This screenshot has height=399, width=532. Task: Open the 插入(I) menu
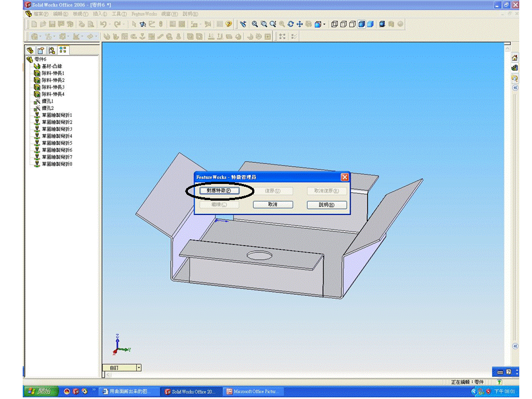tap(100, 14)
